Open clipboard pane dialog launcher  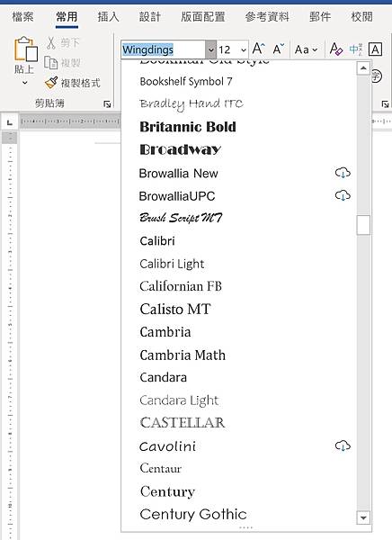pyautogui.click(x=107, y=104)
